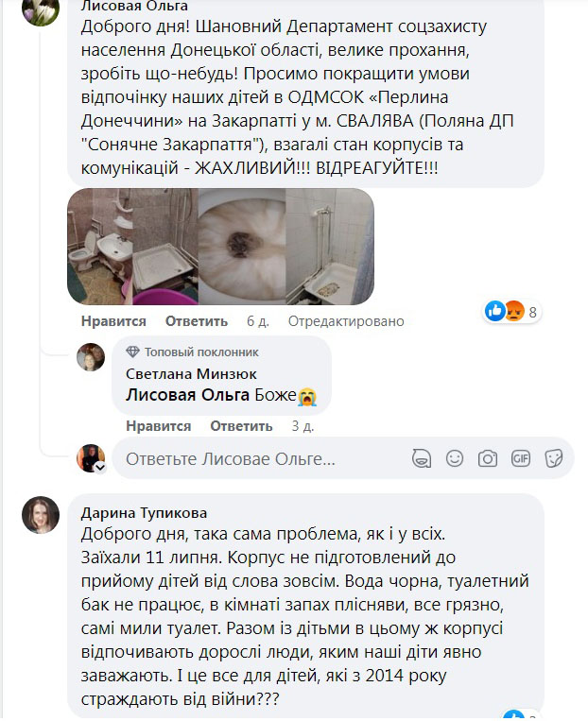This screenshot has width=588, height=721.
Task: View like reaction on Olga's comment
Action: coord(494,311)
